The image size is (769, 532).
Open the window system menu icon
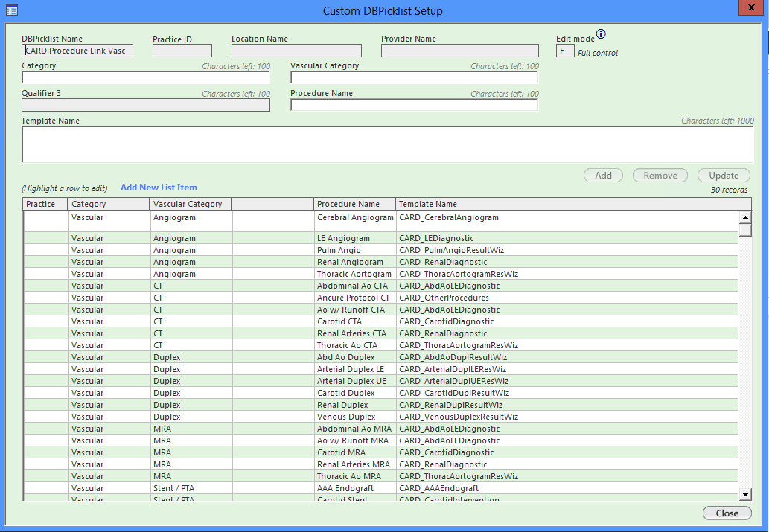point(12,10)
